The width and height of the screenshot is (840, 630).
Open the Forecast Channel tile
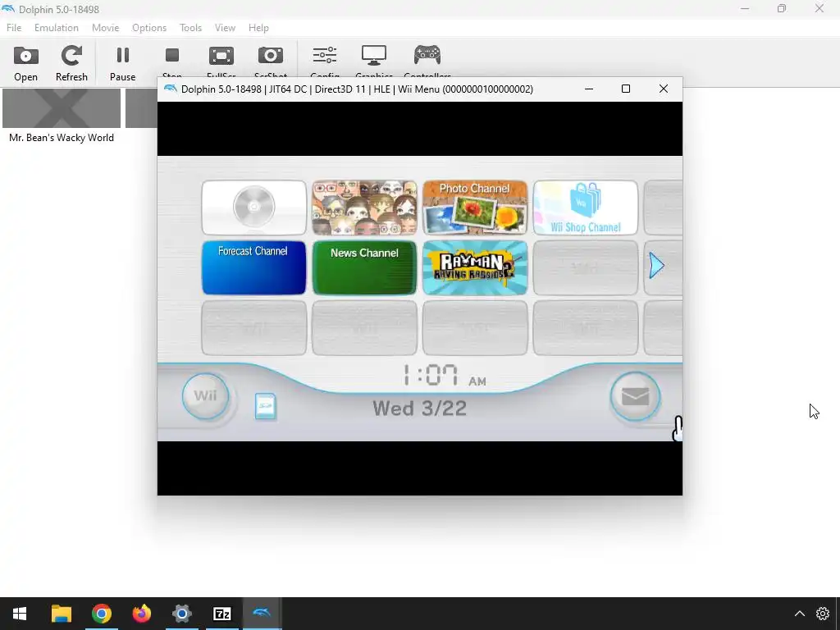[x=254, y=267]
